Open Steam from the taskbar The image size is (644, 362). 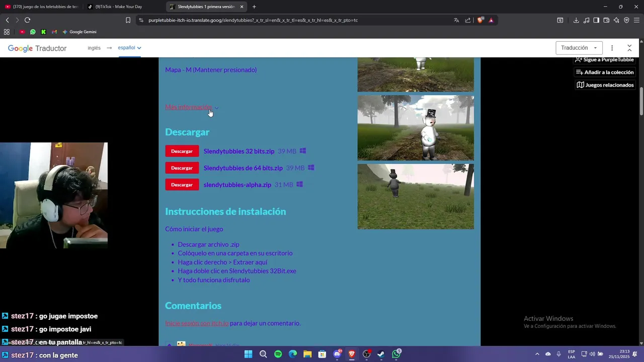point(381,354)
